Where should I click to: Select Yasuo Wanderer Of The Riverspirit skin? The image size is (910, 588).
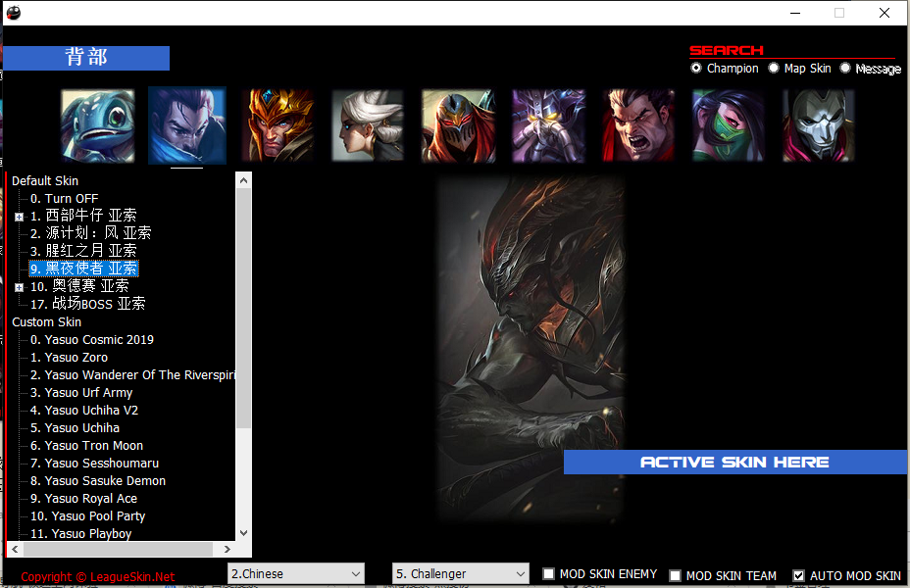(x=133, y=375)
